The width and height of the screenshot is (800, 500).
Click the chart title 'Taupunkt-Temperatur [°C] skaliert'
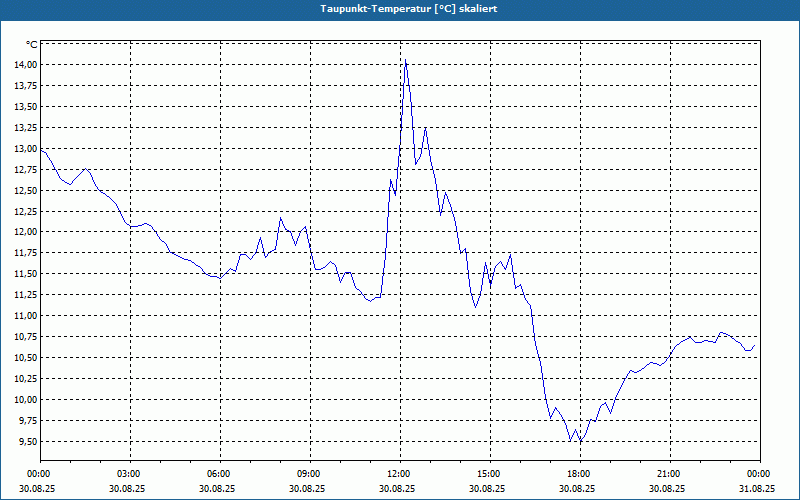(x=409, y=9)
